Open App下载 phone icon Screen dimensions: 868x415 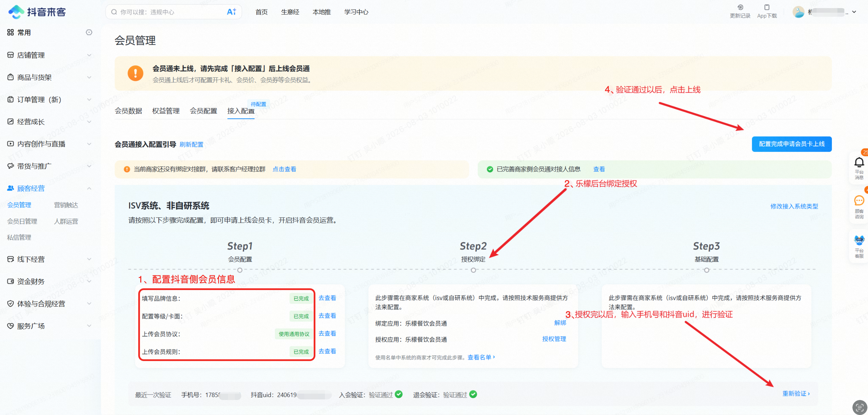click(767, 7)
